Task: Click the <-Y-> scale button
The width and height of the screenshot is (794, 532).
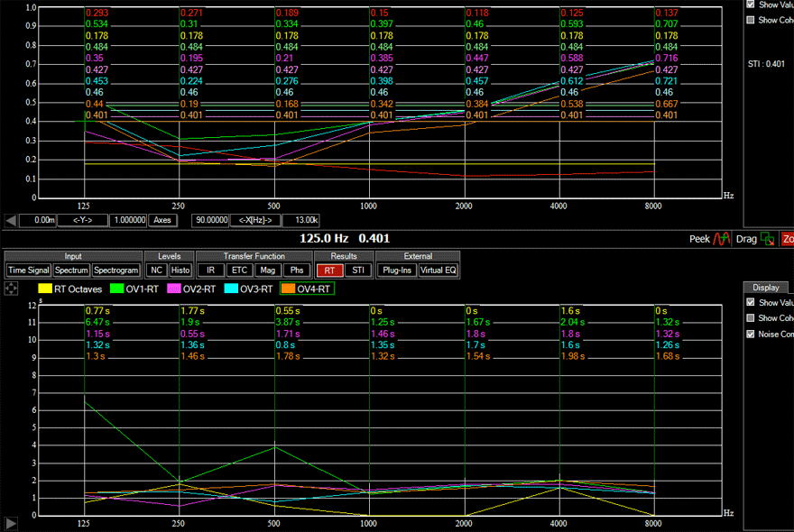Action: tap(82, 220)
